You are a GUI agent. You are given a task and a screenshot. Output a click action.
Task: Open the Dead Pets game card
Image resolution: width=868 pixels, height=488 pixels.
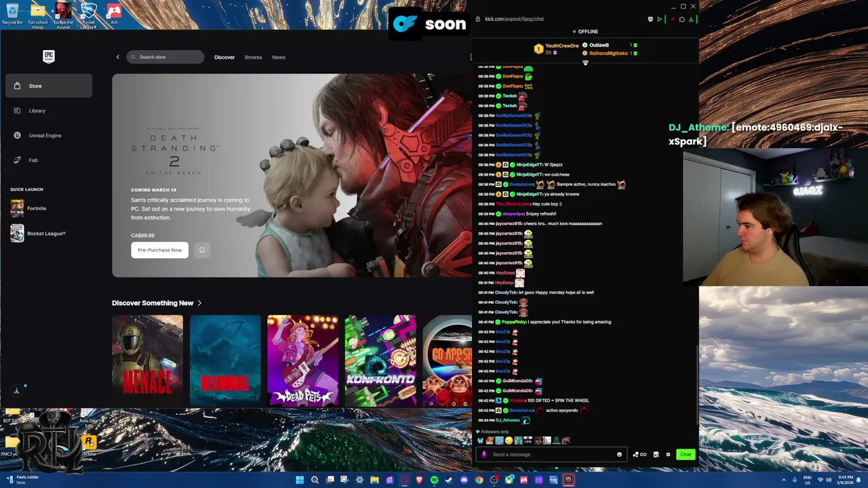302,360
